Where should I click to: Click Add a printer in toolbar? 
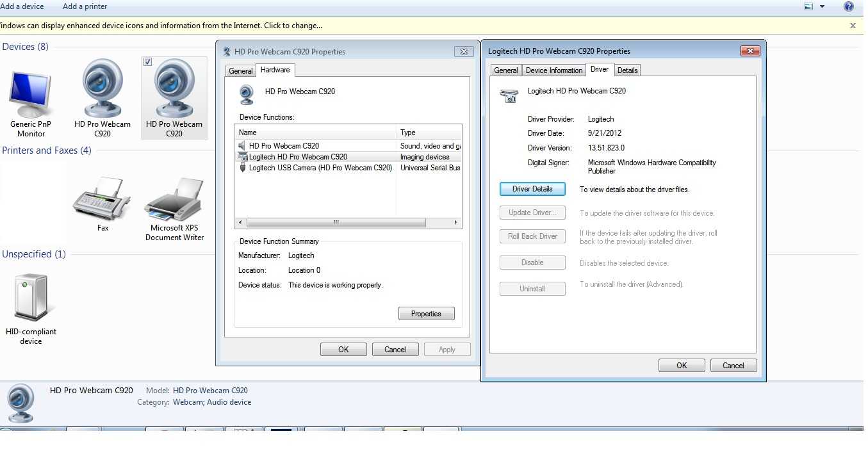click(x=85, y=6)
